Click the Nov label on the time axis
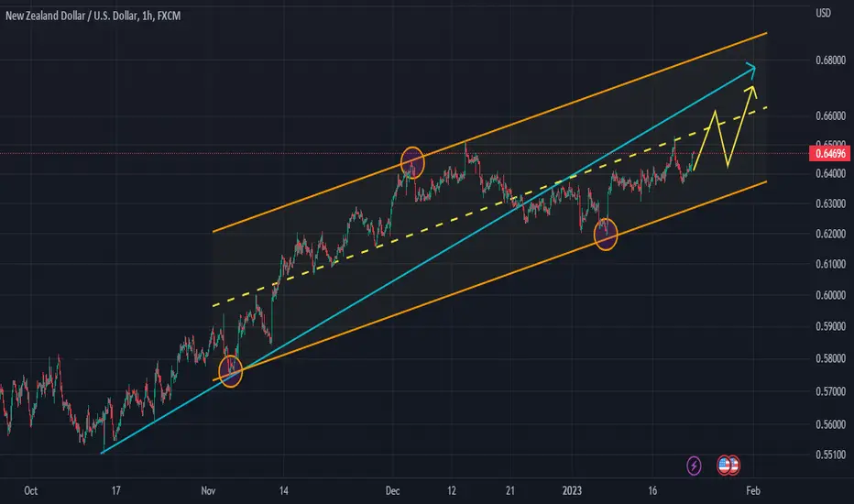854x504 pixels. pyautogui.click(x=208, y=490)
